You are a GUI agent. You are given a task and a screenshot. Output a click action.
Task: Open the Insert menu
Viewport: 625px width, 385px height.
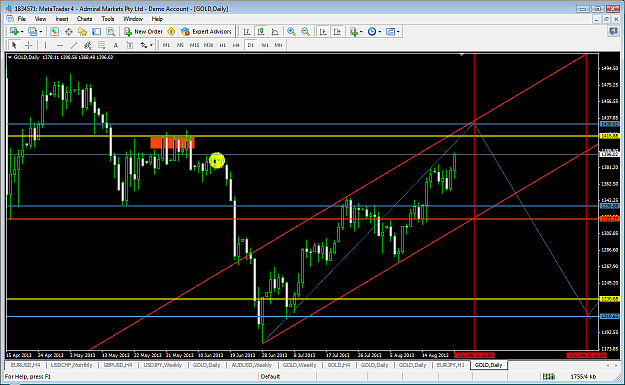pyautogui.click(x=62, y=19)
